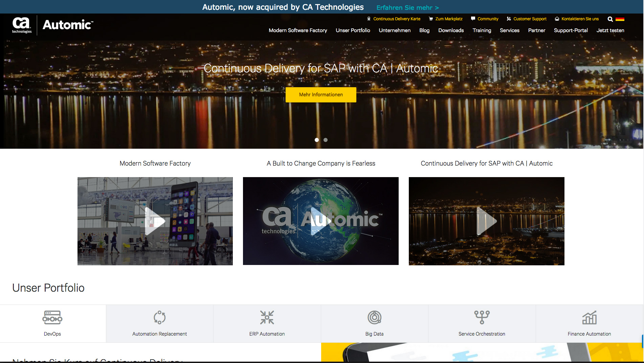The height and width of the screenshot is (363, 644).
Task: Click the hero headline Continuous Delivery for SAP
Action: (x=321, y=68)
